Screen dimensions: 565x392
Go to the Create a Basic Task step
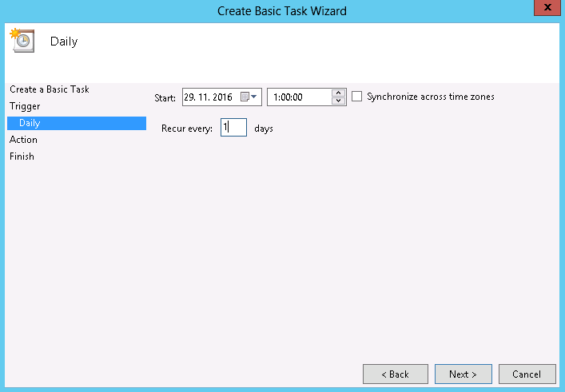click(49, 89)
